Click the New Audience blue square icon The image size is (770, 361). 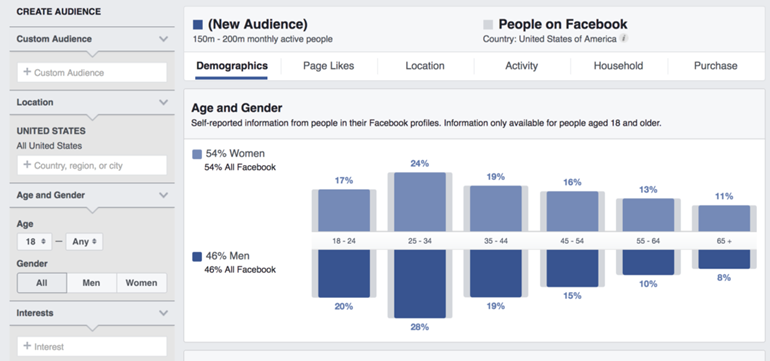198,25
